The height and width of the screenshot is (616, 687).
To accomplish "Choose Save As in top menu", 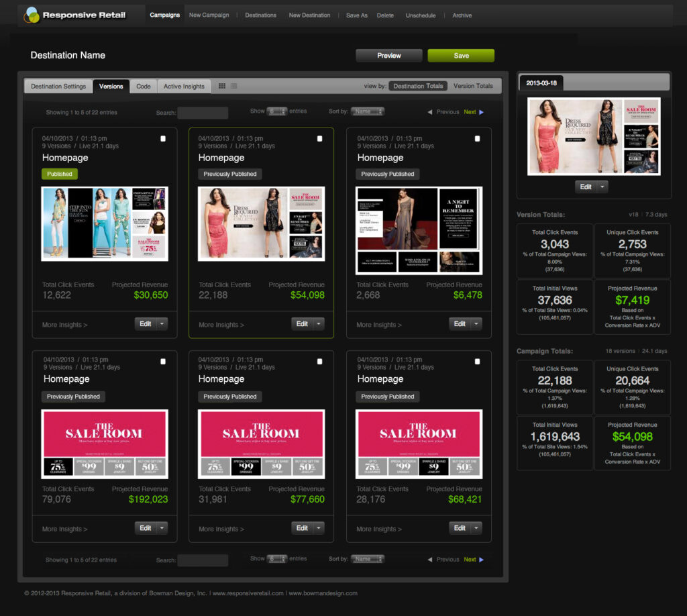I will click(357, 15).
